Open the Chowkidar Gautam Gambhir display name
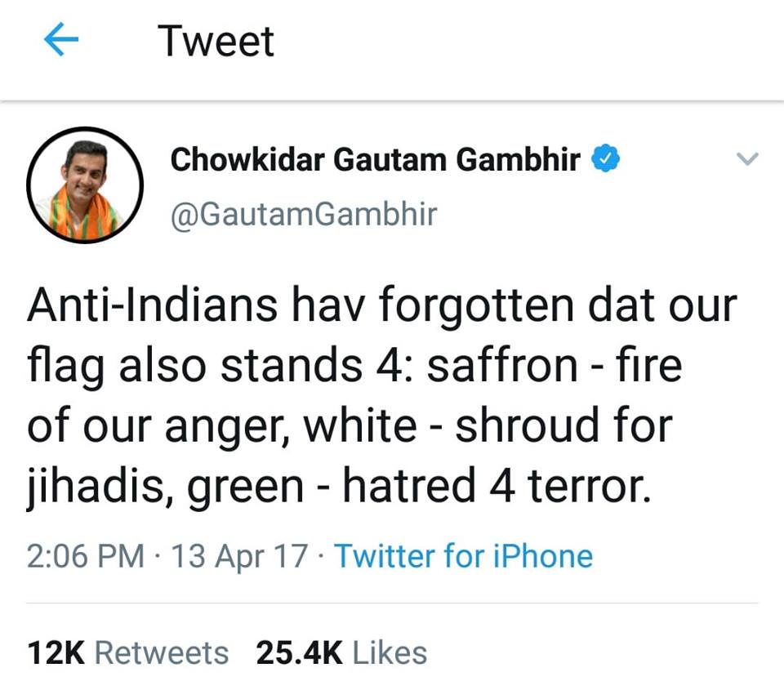Viewport: 784px width, 690px height. click(x=376, y=159)
